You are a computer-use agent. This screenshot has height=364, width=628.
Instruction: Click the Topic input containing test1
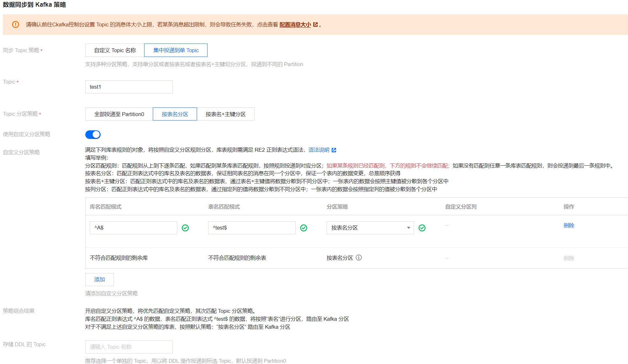(x=129, y=87)
